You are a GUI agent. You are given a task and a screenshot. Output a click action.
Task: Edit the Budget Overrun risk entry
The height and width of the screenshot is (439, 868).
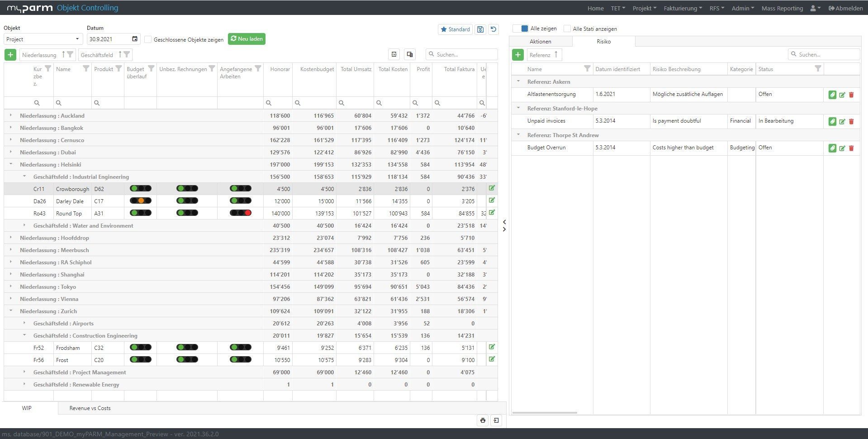click(x=842, y=148)
